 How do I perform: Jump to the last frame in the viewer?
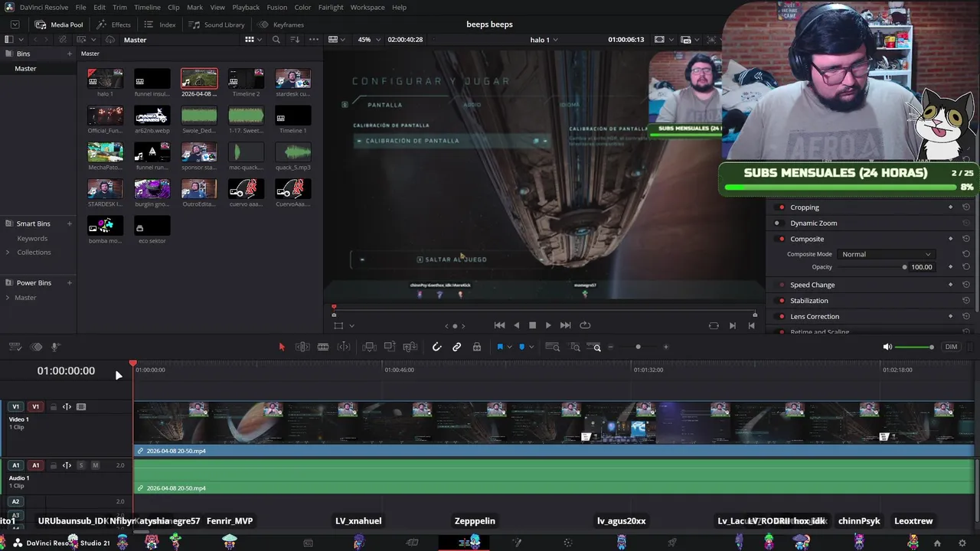[x=566, y=325]
